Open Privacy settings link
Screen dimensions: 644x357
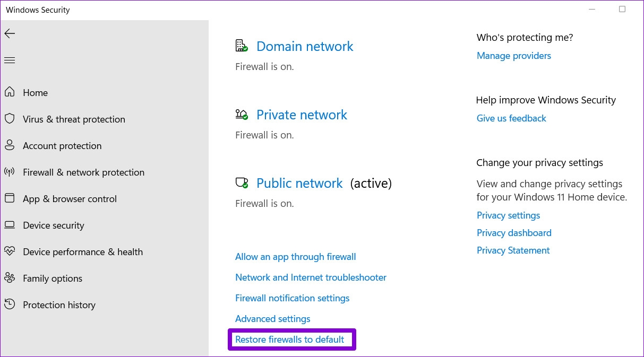(x=508, y=215)
